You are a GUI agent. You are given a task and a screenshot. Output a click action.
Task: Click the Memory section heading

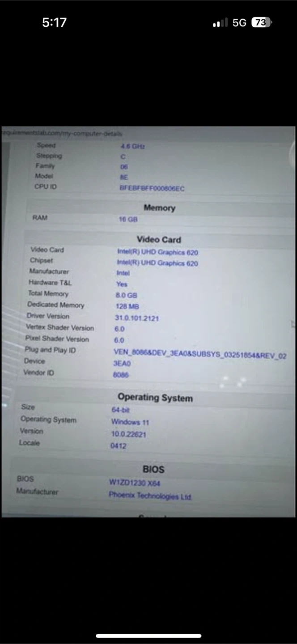pos(159,208)
